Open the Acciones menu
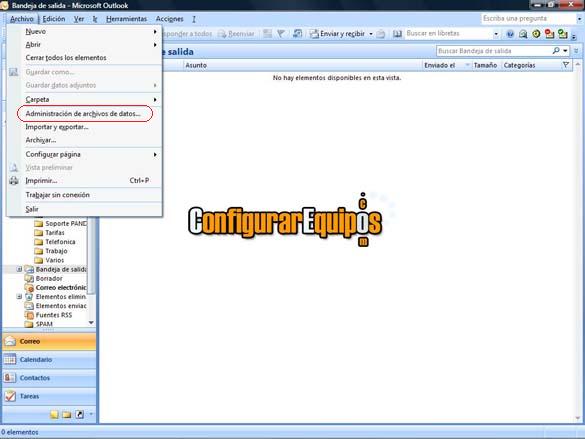The height and width of the screenshot is (439, 585). pyautogui.click(x=170, y=19)
